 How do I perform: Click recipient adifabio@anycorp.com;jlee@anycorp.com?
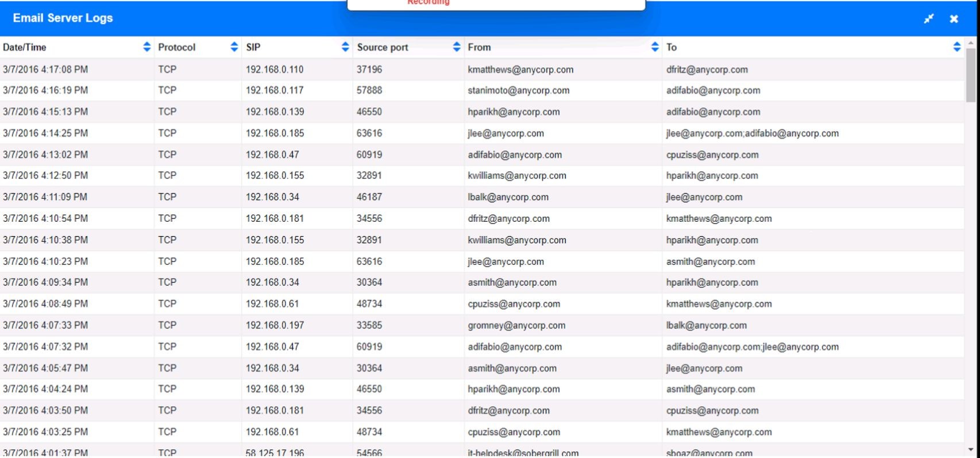[x=753, y=347]
